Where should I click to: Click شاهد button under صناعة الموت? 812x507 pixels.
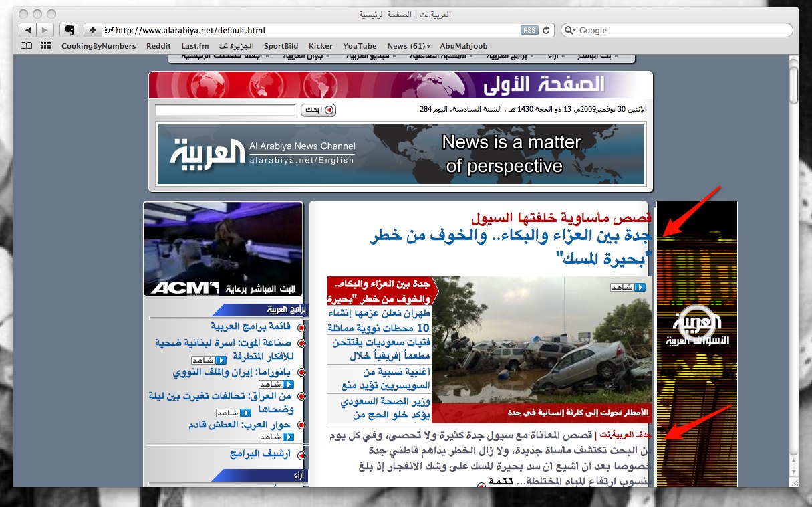(x=209, y=360)
